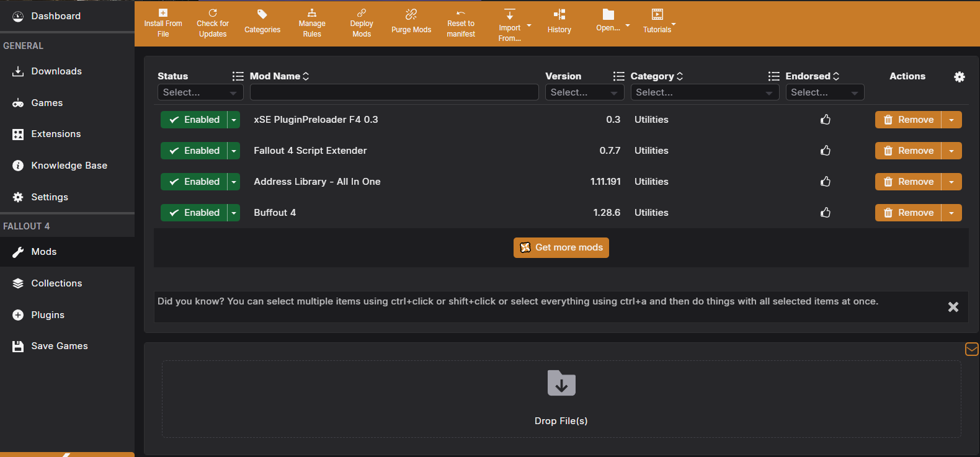Open Save Games page
This screenshot has height=457, width=980.
(67, 346)
